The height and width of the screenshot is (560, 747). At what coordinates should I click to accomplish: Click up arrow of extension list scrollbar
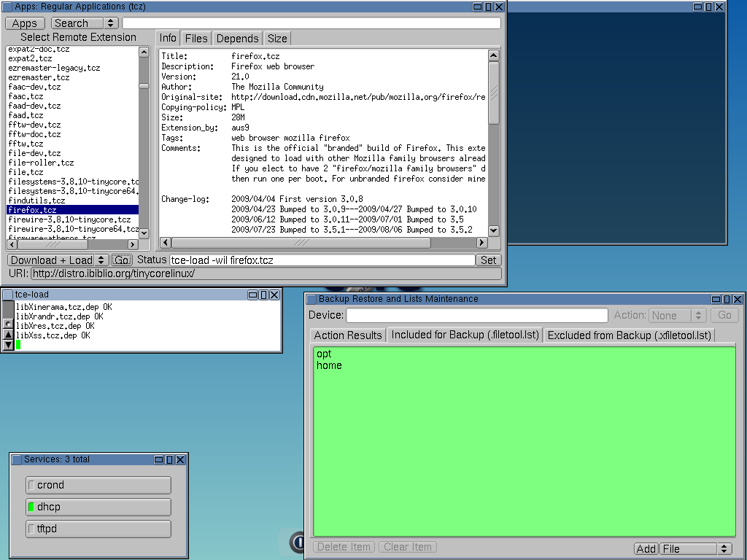tap(144, 52)
